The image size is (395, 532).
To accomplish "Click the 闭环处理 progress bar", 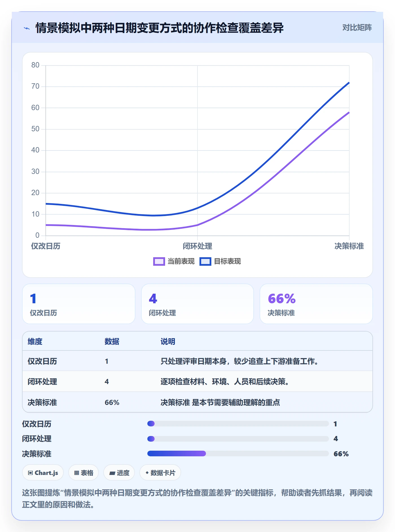I will [x=238, y=439].
